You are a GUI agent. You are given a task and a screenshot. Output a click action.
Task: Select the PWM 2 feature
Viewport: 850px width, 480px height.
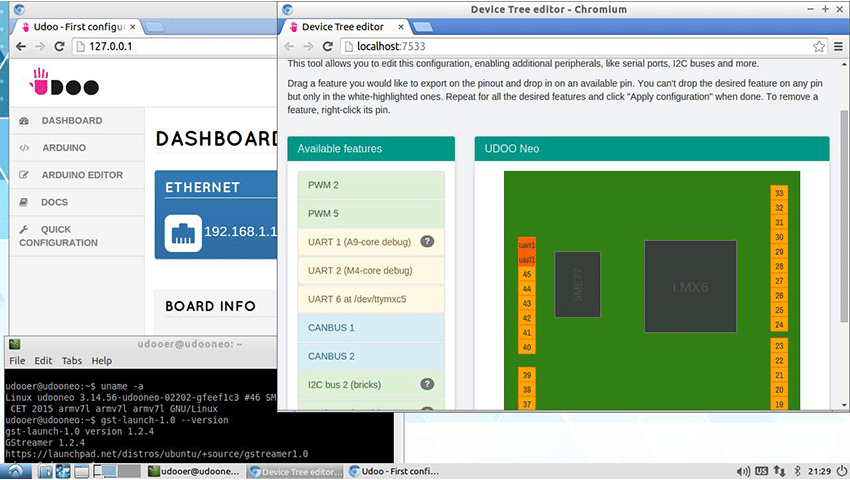coord(371,185)
